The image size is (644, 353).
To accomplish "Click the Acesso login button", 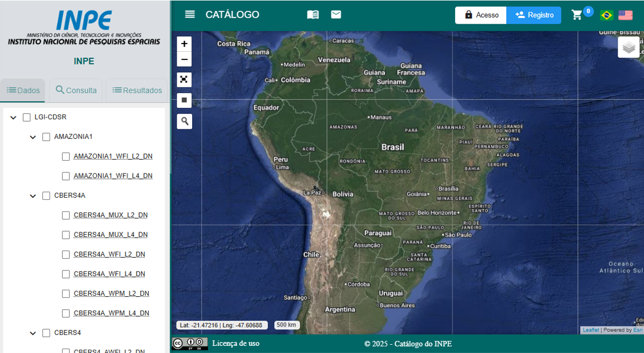I will [481, 15].
